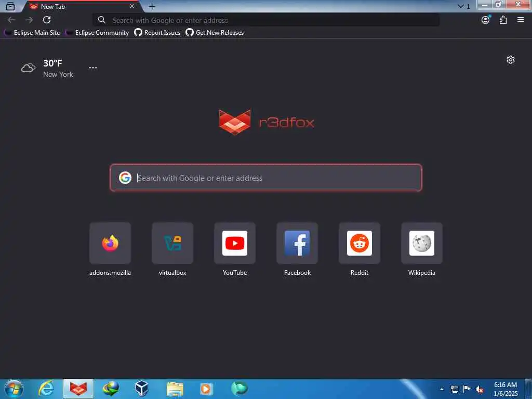Close the New Tab tab
This screenshot has height=399, width=532.
point(132,6)
